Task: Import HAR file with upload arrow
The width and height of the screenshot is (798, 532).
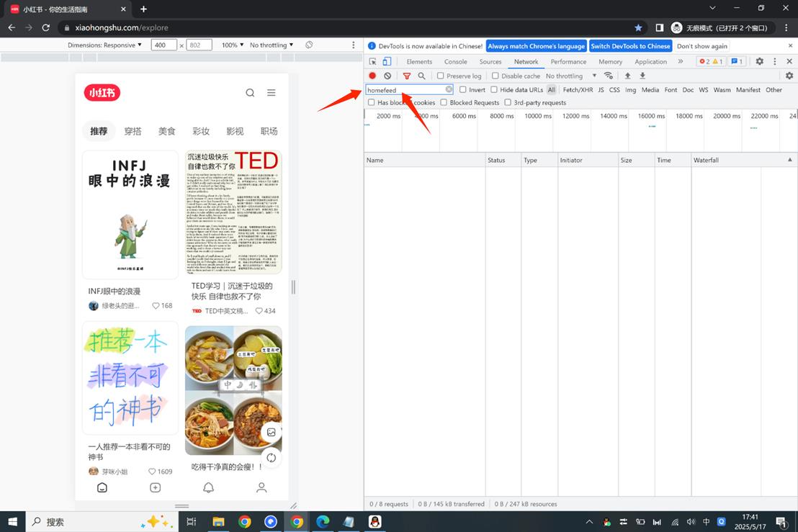Action: [x=627, y=76]
